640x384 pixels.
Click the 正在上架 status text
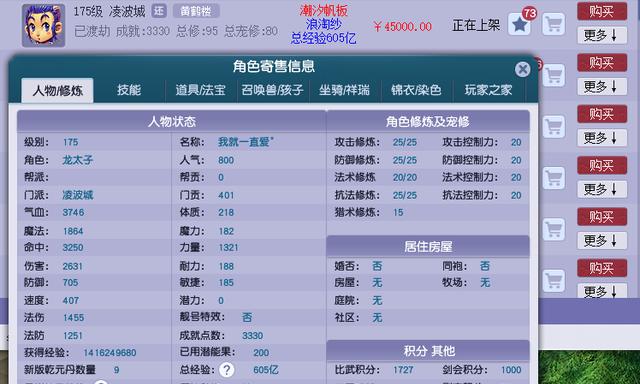[476, 25]
